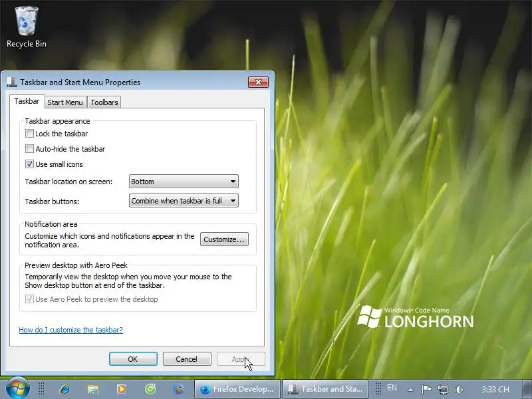The width and height of the screenshot is (532, 399).
Task: Switch to the Start Menu tab
Action: click(x=65, y=102)
